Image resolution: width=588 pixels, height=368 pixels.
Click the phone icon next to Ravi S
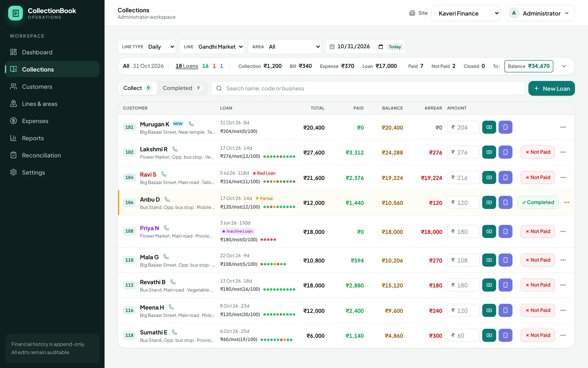pos(164,174)
